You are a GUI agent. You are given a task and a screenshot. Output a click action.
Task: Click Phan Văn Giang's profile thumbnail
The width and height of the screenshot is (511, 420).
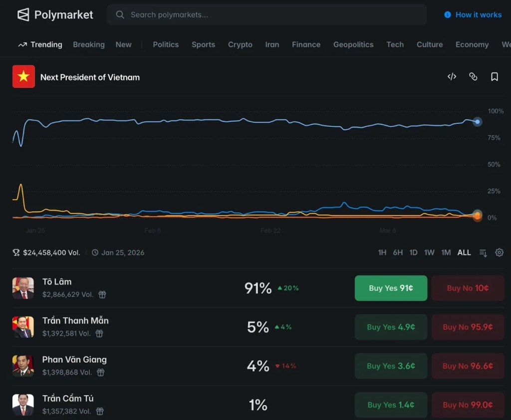pyautogui.click(x=23, y=366)
